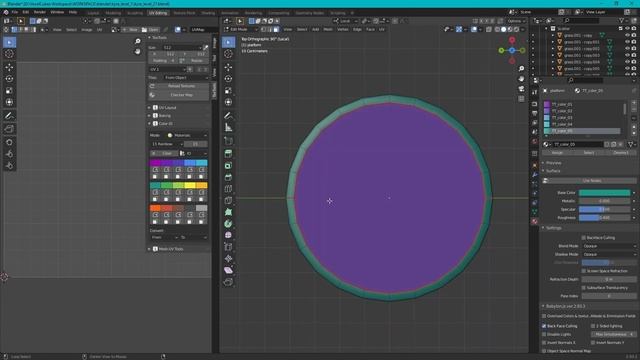Screen dimensions: 640x360
Task: Switch perspective/orthographic grid icon in viewport
Action: 521,99
